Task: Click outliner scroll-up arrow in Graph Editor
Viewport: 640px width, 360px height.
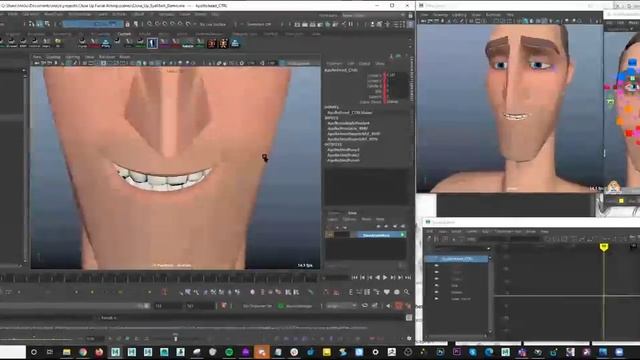Action: [x=490, y=258]
